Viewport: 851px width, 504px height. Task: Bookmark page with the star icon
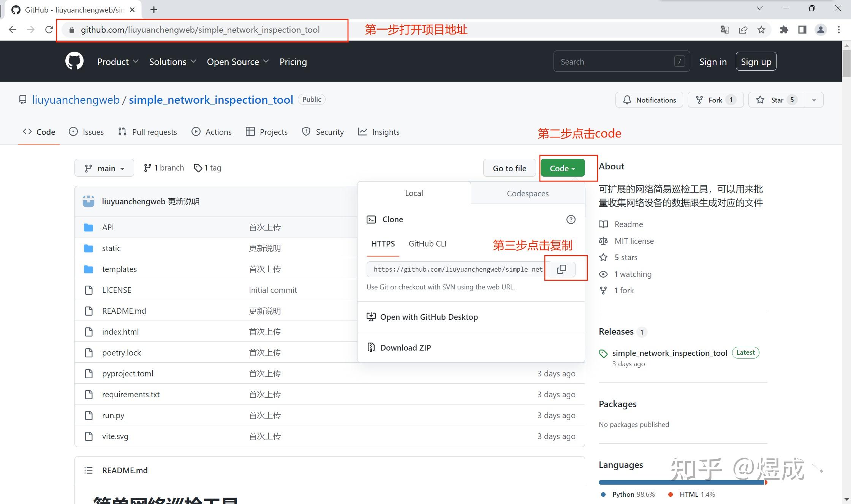pyautogui.click(x=761, y=30)
